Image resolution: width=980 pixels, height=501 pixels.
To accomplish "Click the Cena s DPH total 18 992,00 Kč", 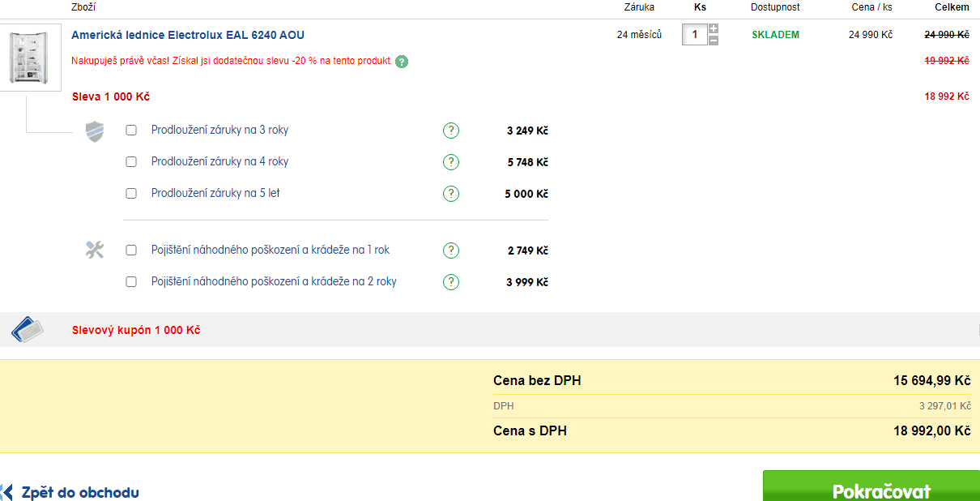I will pyautogui.click(x=931, y=431).
